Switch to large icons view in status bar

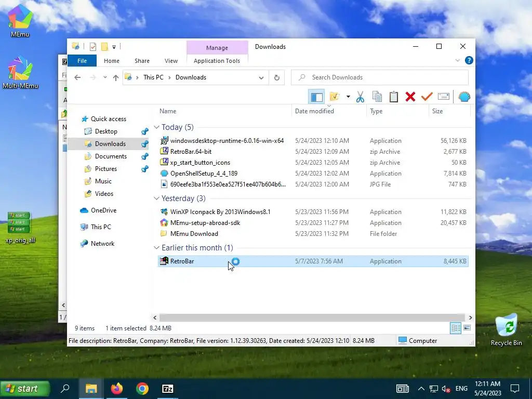pyautogui.click(x=467, y=328)
